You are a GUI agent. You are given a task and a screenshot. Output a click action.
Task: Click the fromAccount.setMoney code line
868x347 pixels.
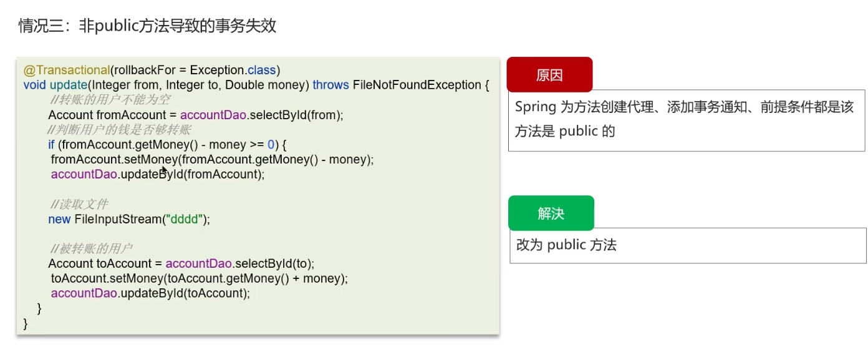click(212, 160)
